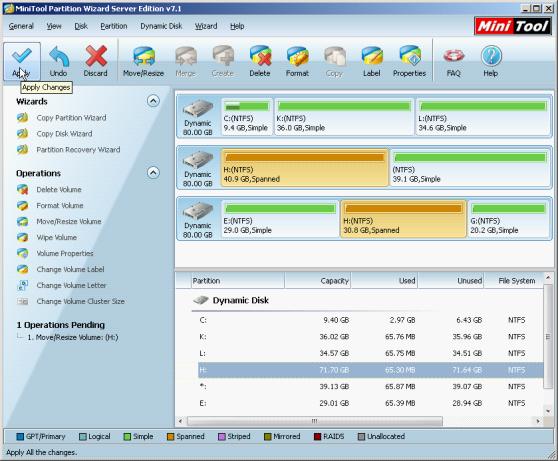Click the File System column header
The height and width of the screenshot is (461, 558).
[514, 281]
